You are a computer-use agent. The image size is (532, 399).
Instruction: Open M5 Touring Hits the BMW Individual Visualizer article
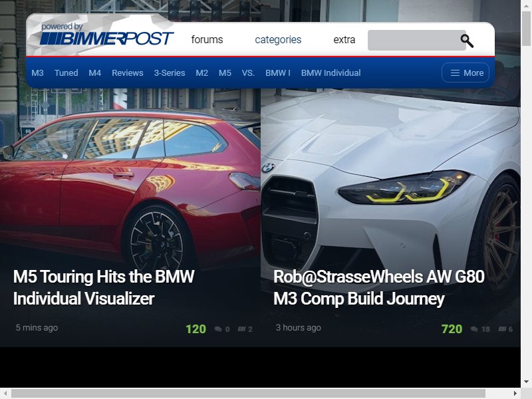click(x=104, y=288)
